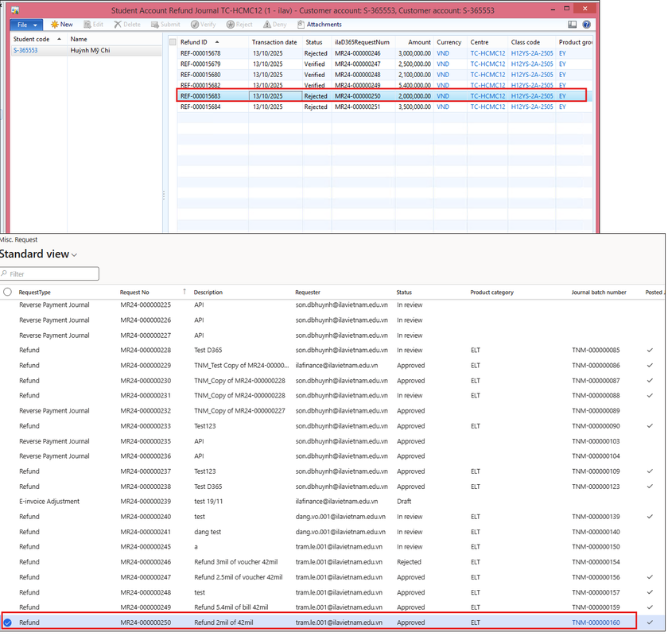Click request number MR24-000000225
672x636 pixels.
click(146, 304)
